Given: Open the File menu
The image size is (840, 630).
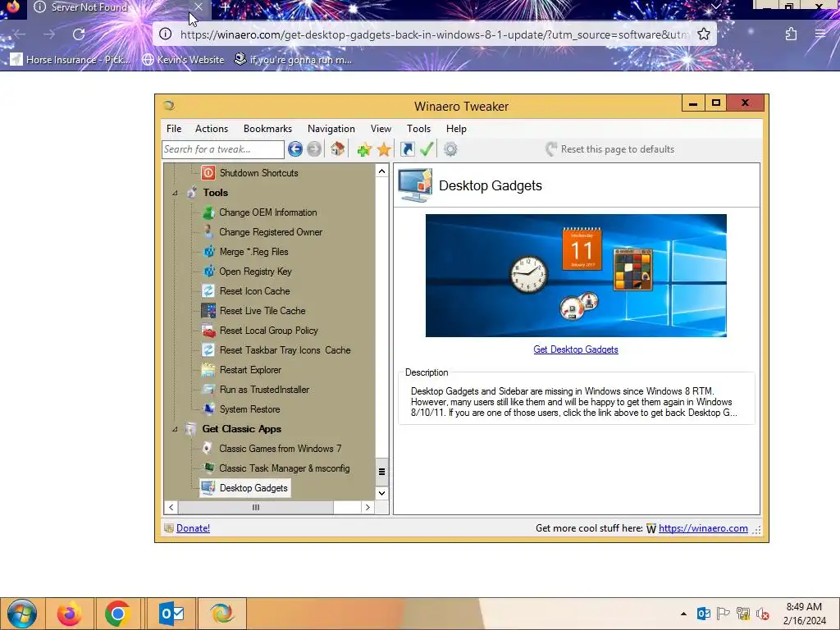Looking at the screenshot, I should (x=174, y=129).
